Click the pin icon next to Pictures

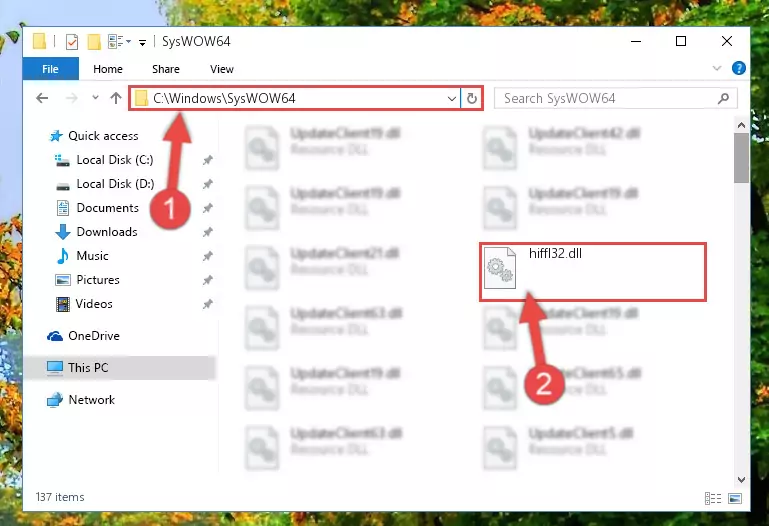coord(208,280)
